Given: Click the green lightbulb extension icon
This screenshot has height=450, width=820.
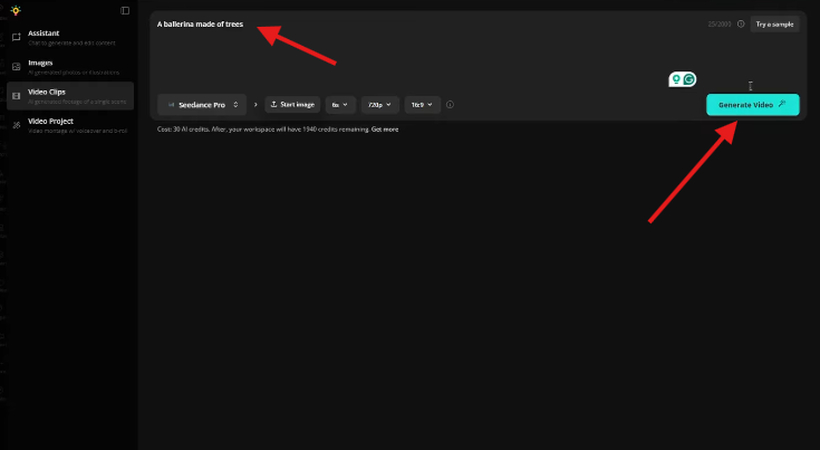Looking at the screenshot, I should point(676,80).
